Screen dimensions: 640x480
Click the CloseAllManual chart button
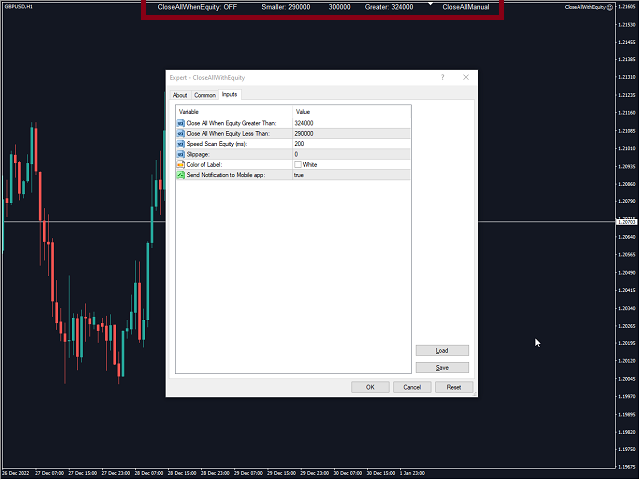[466, 7]
